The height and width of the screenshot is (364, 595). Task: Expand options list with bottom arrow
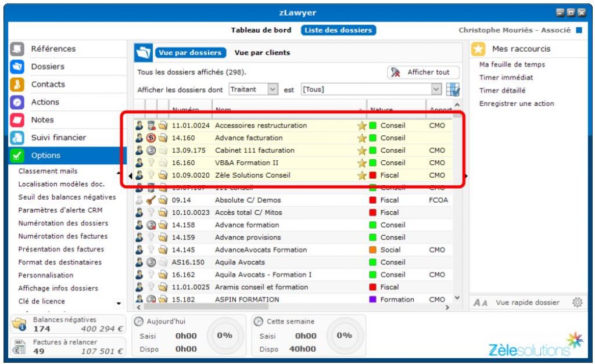[119, 303]
